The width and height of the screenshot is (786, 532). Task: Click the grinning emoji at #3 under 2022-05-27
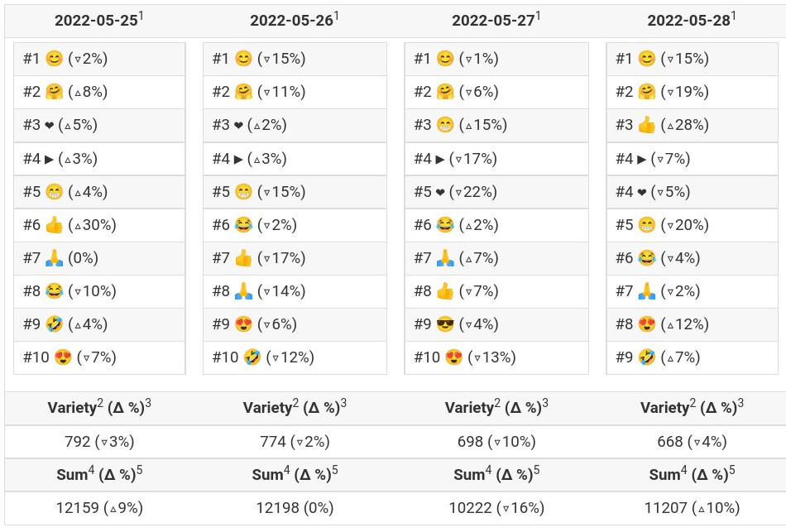pos(445,125)
